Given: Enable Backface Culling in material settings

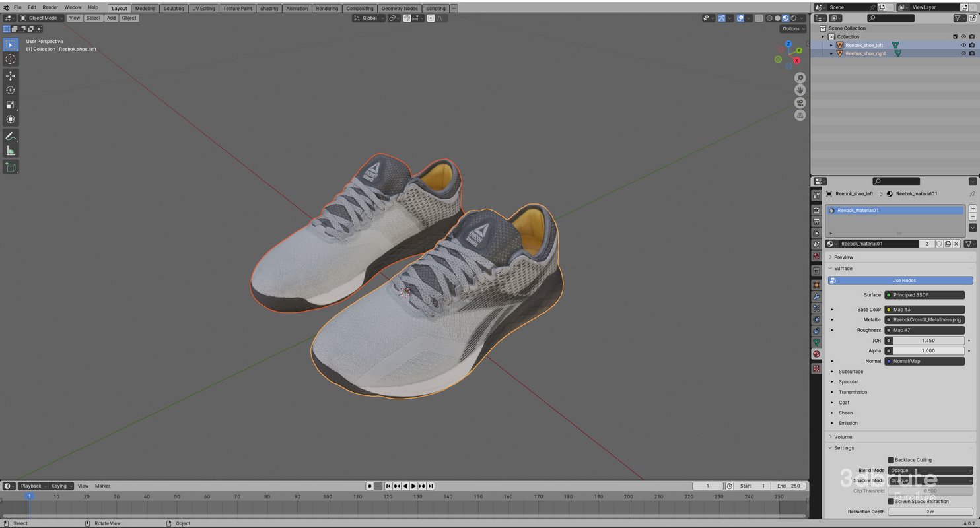Looking at the screenshot, I should point(891,460).
